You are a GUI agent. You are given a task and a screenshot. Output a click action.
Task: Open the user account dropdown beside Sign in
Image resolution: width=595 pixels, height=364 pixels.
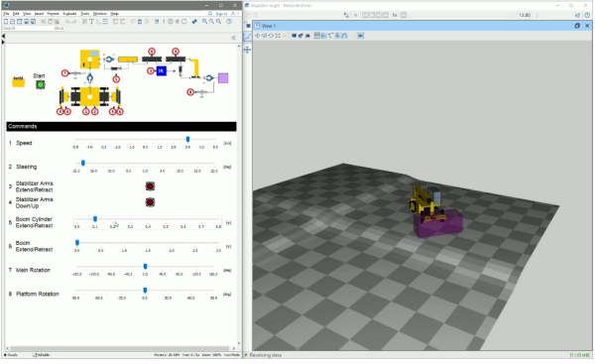234,14
